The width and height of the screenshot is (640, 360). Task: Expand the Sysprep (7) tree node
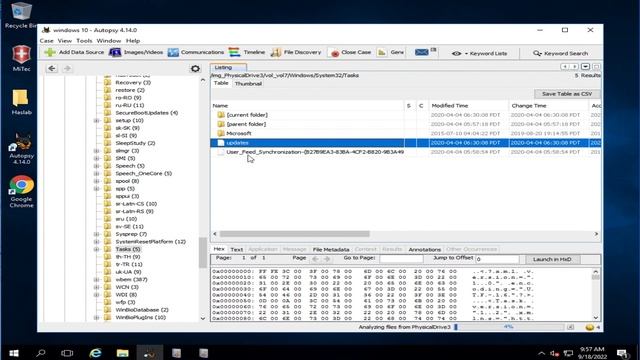(97, 234)
